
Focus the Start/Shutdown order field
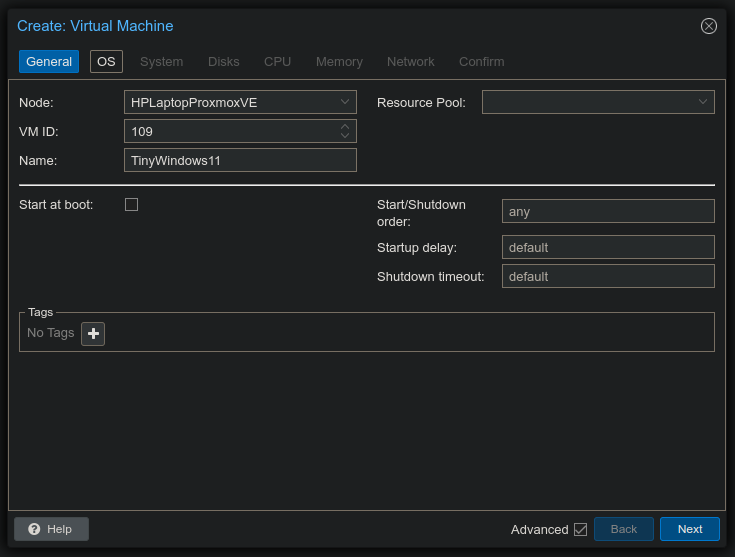coord(608,211)
